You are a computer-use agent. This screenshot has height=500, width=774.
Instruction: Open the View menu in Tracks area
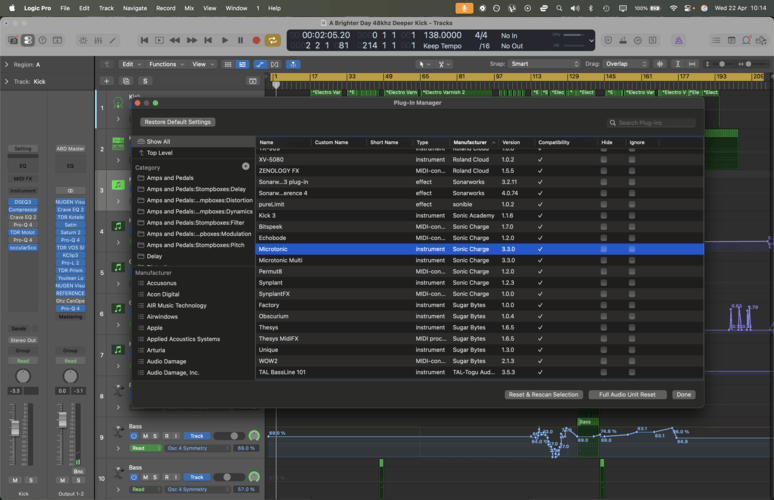point(203,64)
